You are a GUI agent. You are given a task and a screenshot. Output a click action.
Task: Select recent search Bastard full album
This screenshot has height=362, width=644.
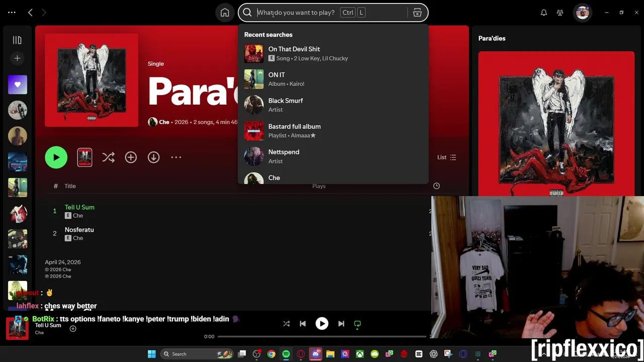pos(333,131)
